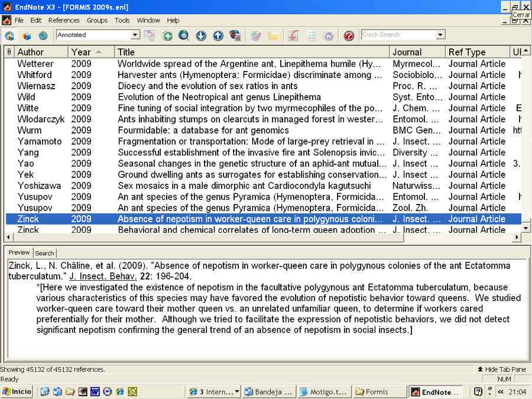Screen dimensions: 532x399
Task: Open EndNote Help red question icon
Action: 348,35
